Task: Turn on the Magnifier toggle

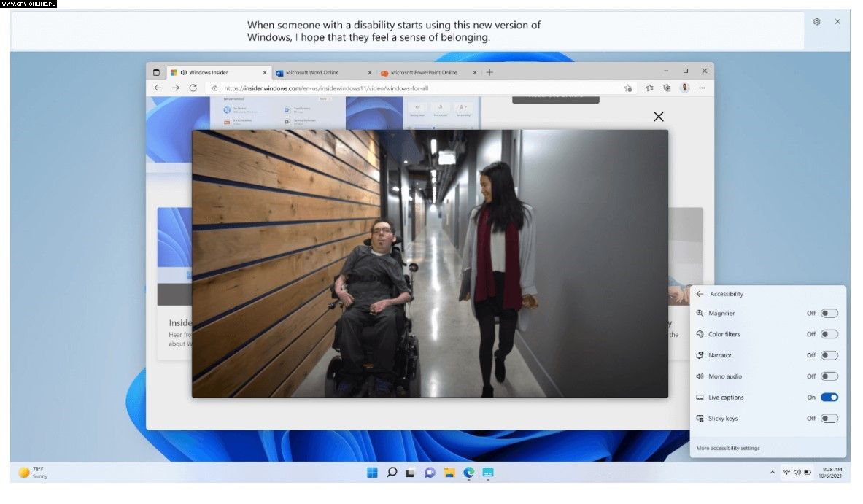Action: click(829, 314)
